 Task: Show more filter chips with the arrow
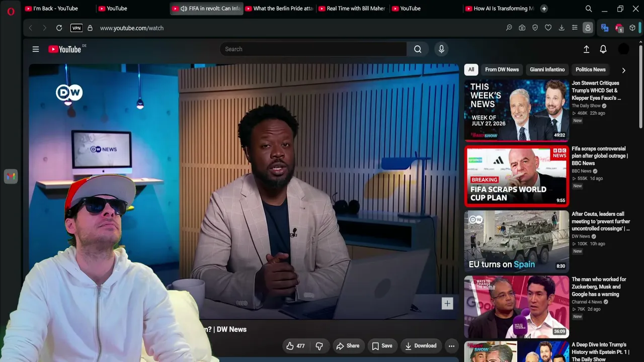[623, 70]
